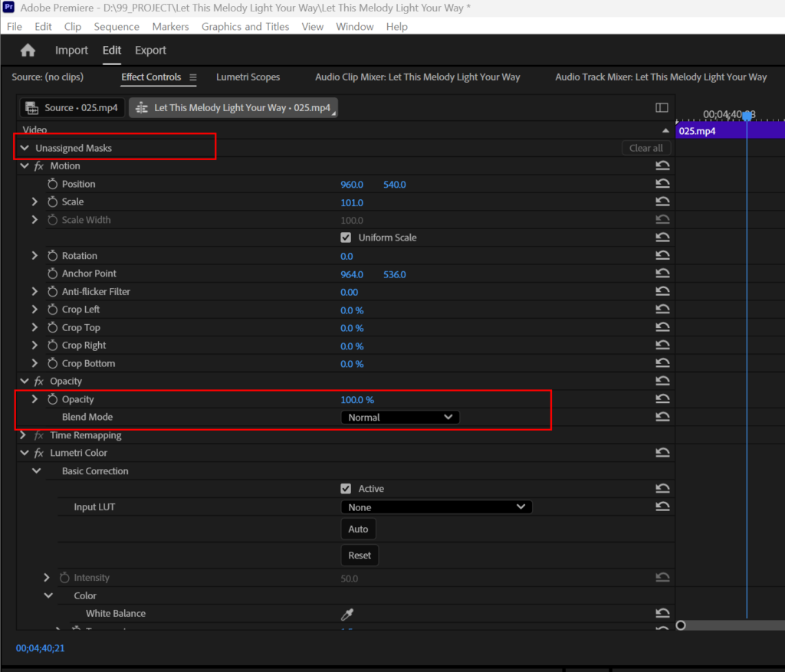Click the Home icon

[28, 51]
